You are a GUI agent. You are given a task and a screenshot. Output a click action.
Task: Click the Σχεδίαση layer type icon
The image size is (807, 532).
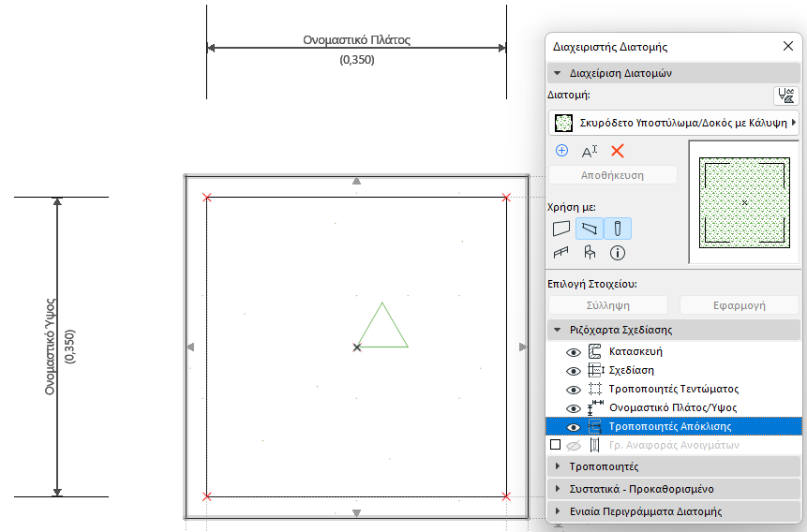[x=595, y=370]
